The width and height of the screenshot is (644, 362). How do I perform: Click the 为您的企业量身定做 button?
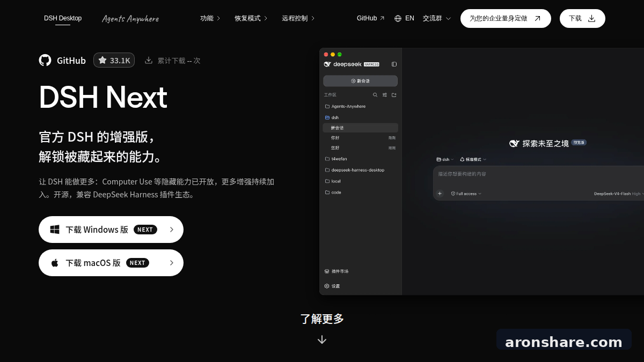coord(506,18)
